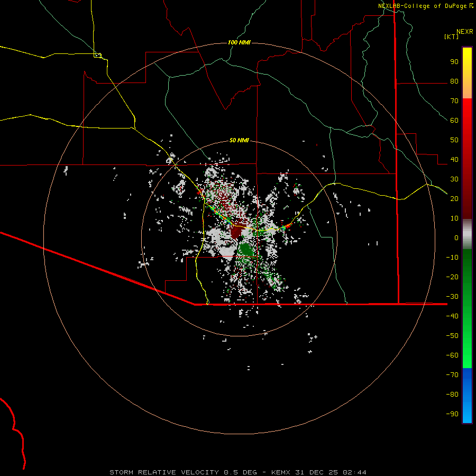
Task: Click the 70 value on velocity scale
Action: click(454, 101)
